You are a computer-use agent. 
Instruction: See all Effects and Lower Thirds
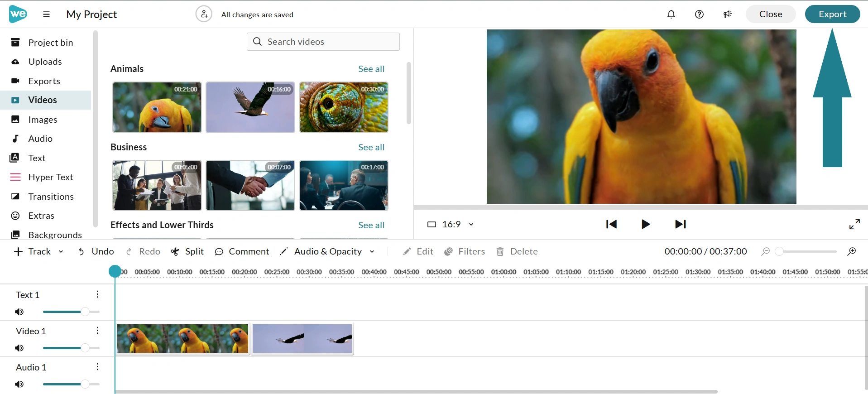click(371, 225)
